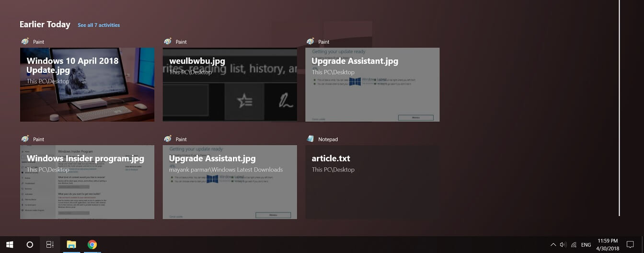Viewport: 644px width, 253px height.
Task: Open Upgrade Assistant.jpg card located in This PC\Desktop
Action: (372, 84)
